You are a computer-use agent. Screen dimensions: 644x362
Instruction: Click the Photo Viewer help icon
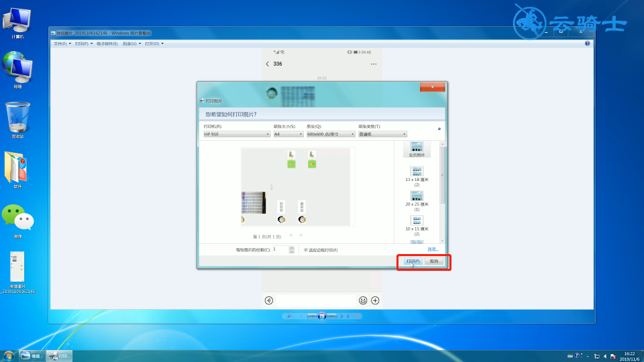(588, 44)
